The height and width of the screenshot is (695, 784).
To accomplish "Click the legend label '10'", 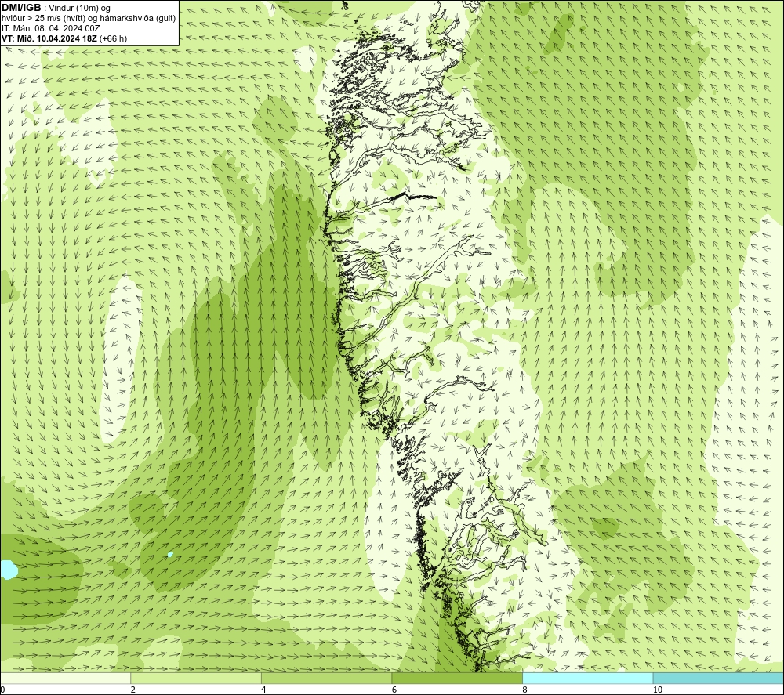I will click(x=658, y=690).
